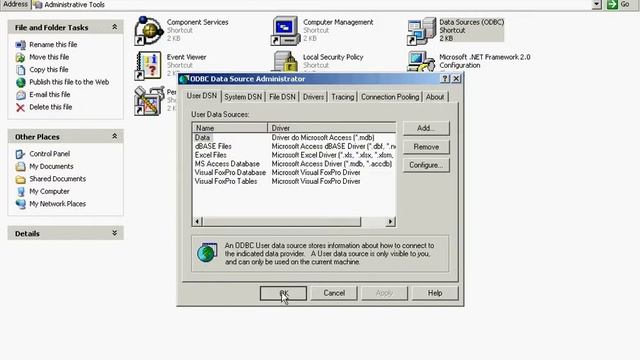Click the ODBC dialog Help question mark button
The width and height of the screenshot is (640, 360).
click(x=445, y=79)
